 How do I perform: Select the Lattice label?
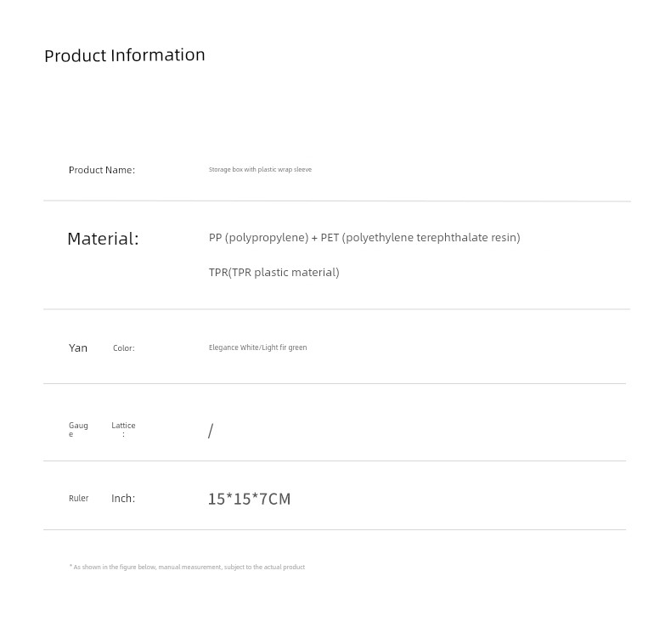point(123,430)
